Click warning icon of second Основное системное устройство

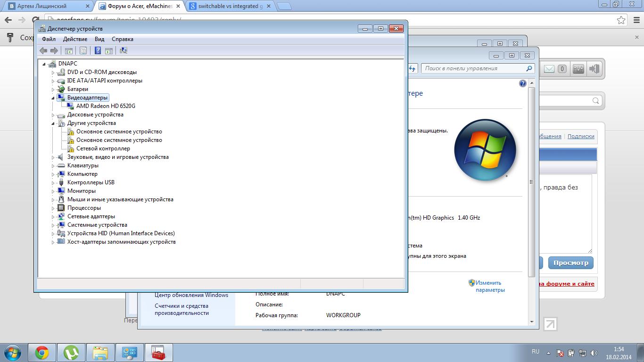[x=70, y=140]
